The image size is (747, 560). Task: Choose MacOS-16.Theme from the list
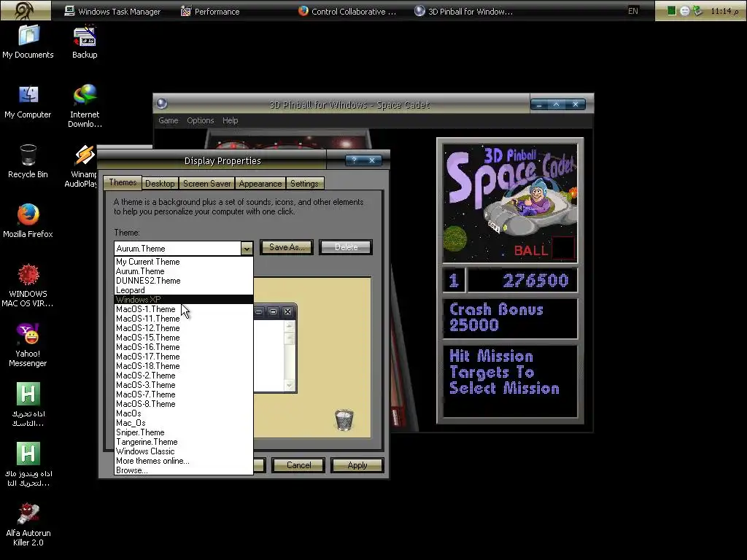184,347
